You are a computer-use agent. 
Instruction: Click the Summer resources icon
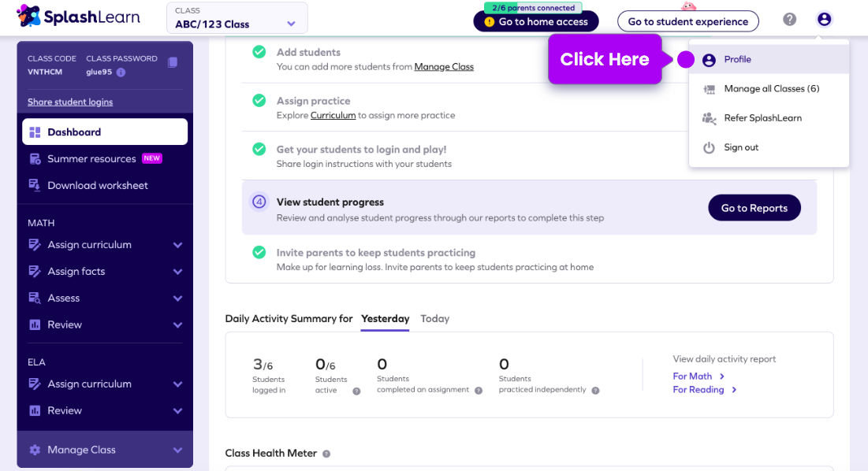[x=32, y=158]
